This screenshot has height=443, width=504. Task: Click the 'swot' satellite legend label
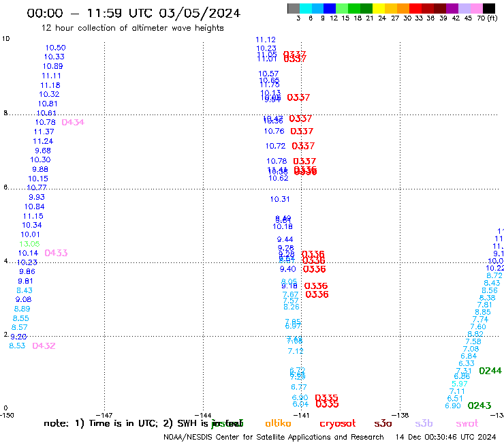pos(467,423)
